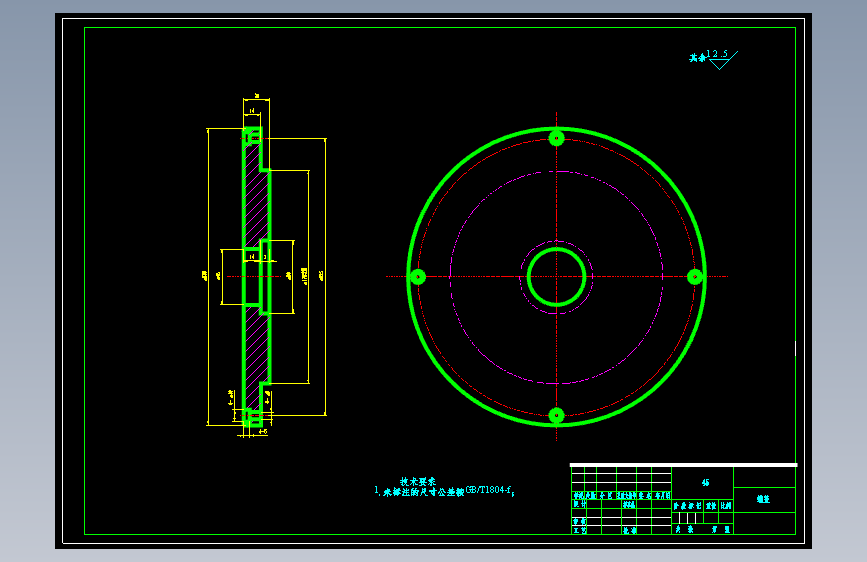This screenshot has width=867, height=562.
Task: Click the lower hatched area in section view
Action: 256,357
